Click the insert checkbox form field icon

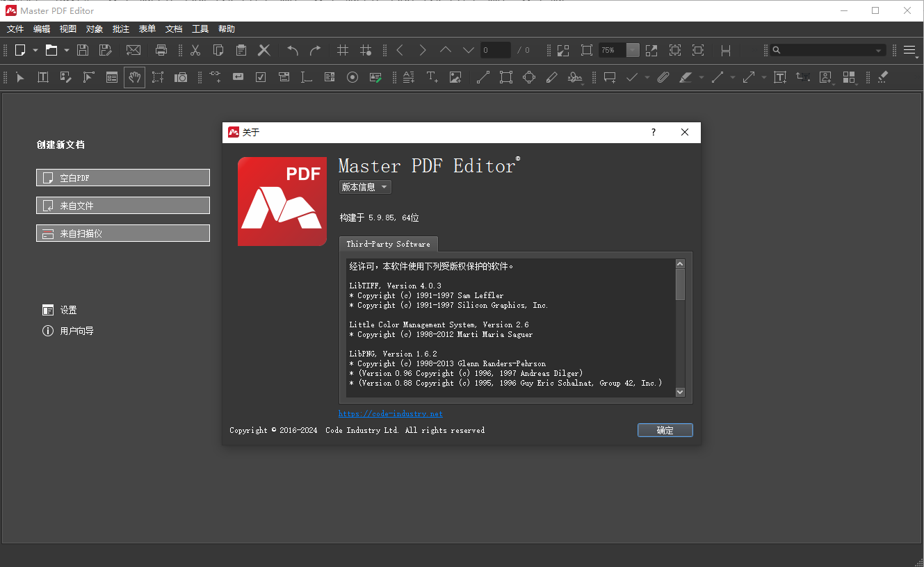tap(261, 77)
